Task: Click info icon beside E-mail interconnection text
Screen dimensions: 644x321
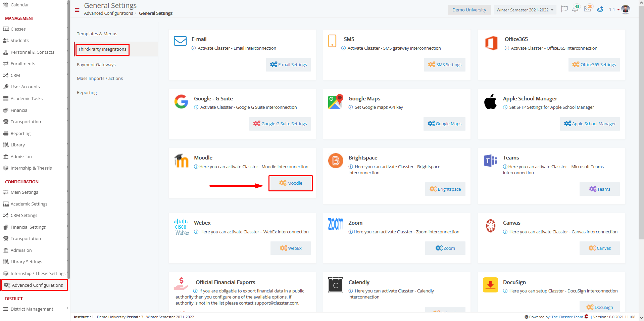Action: tap(194, 48)
